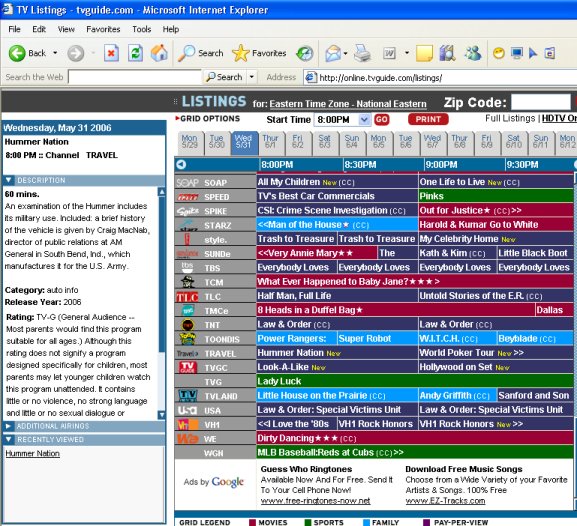Click the Family legend color swatch
This screenshot has width=577, height=526.
367,523
